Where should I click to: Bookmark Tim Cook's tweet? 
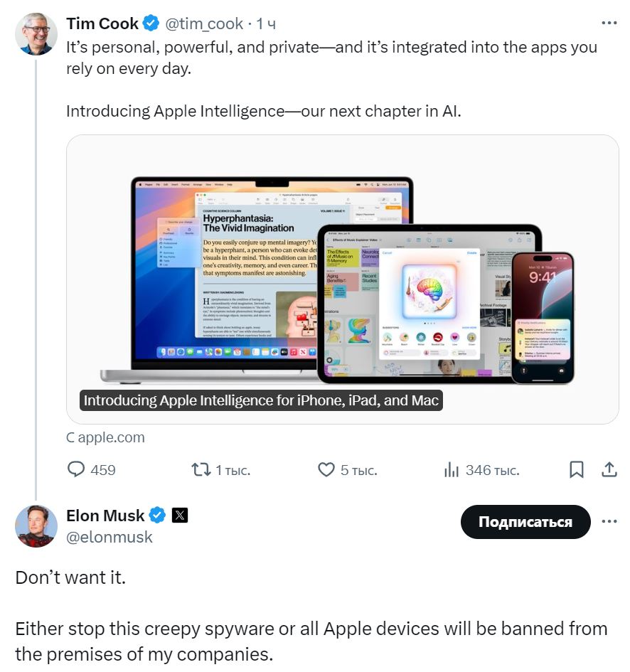[x=577, y=469]
